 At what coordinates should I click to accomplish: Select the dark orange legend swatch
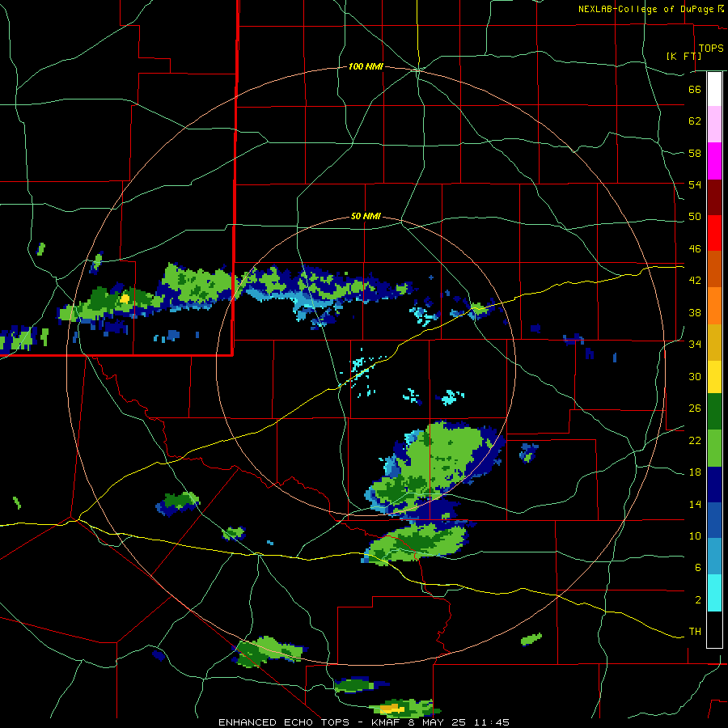pos(714,269)
